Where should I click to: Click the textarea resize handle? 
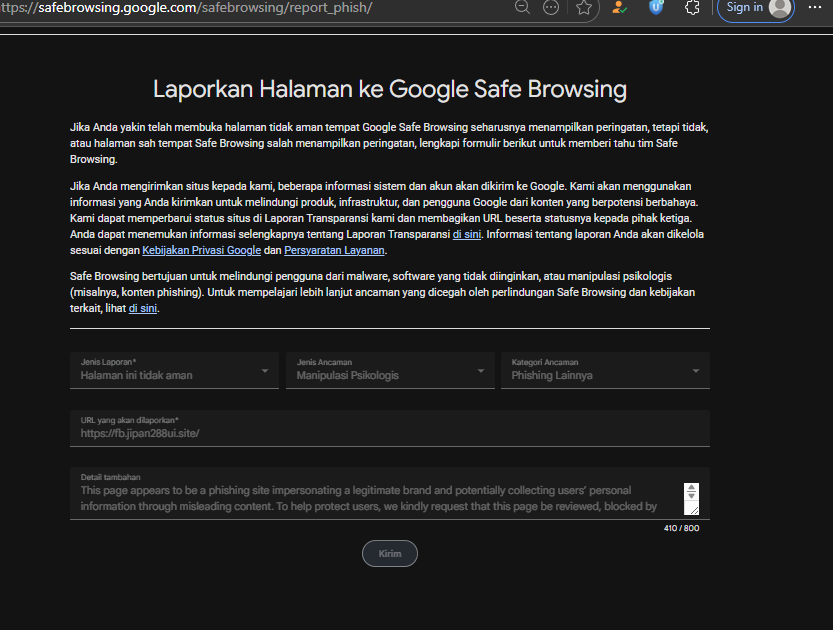692,509
